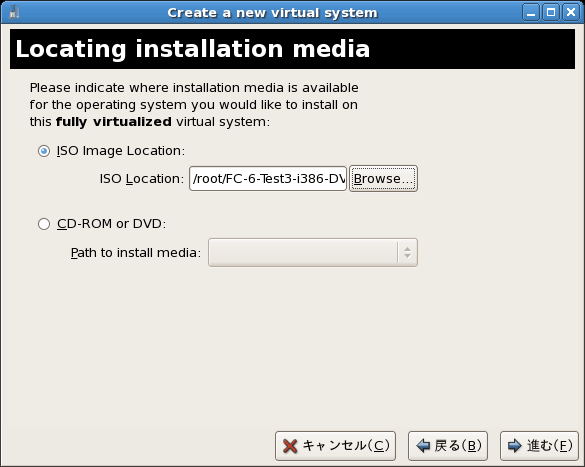Select the ISO Image Location radio button
Screen dimensions: 585x467
(44, 151)
